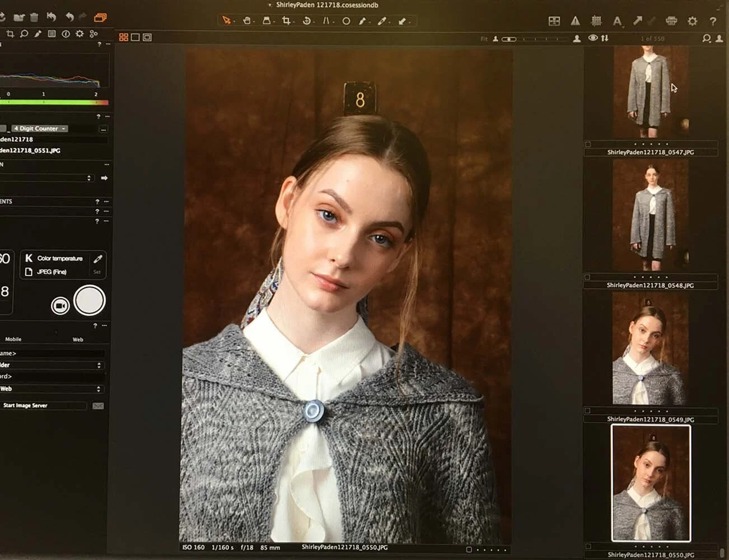Screen dimensions: 729x560
Task: Open the 4 Digit Counter dropdown
Action: 40,128
